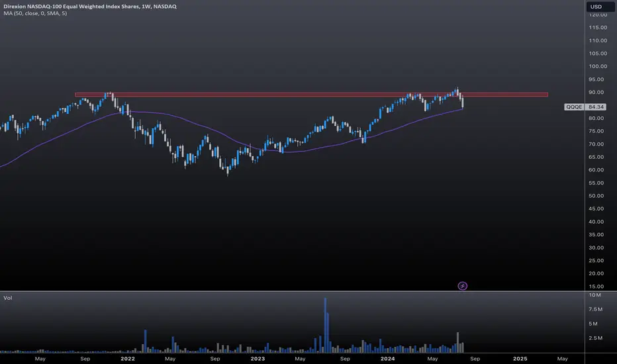
Task: Click the 15.00 price scale label
Action: [596, 287]
